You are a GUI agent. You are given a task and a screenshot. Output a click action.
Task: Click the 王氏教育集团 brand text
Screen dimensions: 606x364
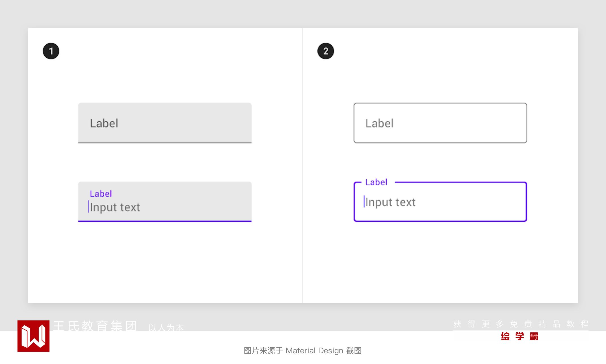95,326
